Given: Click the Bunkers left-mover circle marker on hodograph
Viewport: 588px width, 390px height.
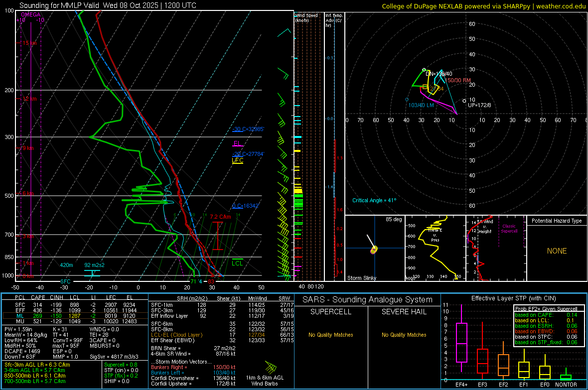Looking at the screenshot, I should pos(407,100).
